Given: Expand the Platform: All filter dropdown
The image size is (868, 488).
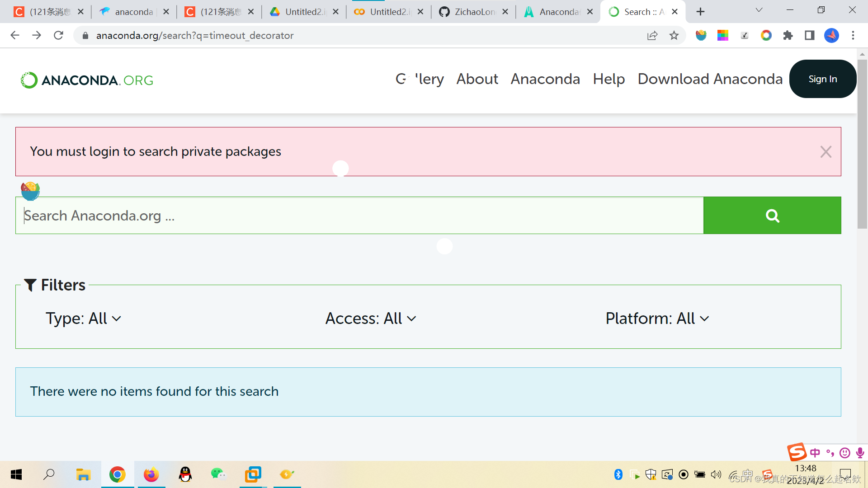Looking at the screenshot, I should coord(657,319).
